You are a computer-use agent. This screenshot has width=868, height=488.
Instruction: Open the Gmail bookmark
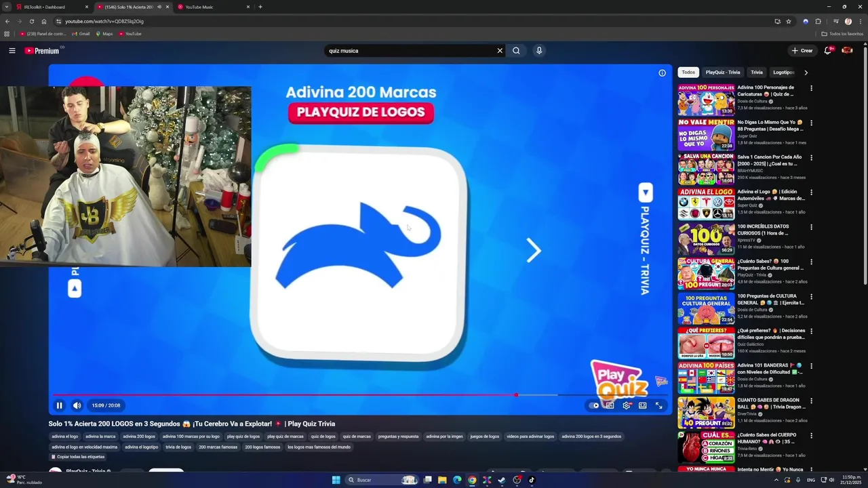[81, 34]
